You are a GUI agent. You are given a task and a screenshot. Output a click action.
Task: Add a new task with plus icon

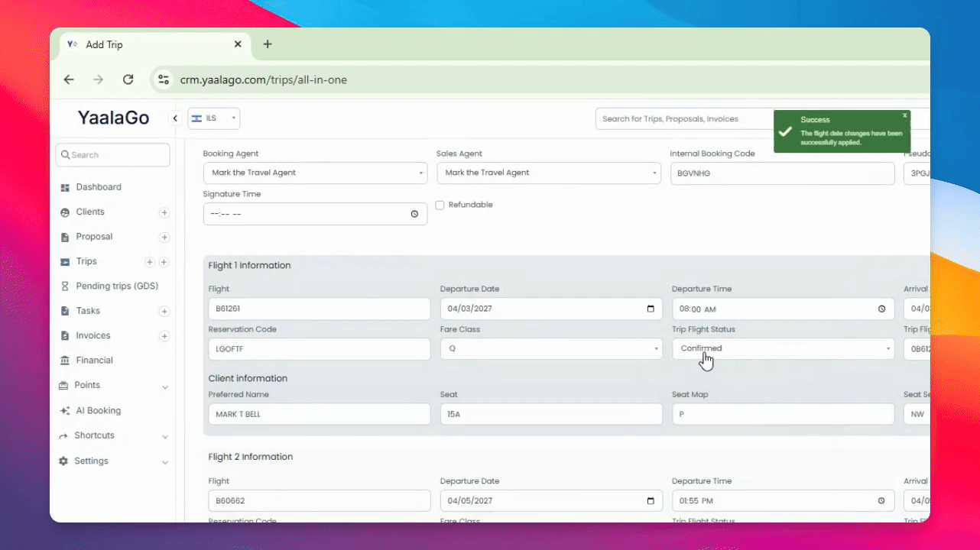(x=164, y=312)
